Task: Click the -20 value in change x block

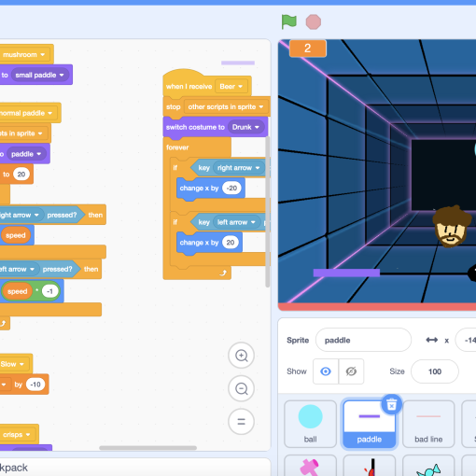Action: pos(231,188)
